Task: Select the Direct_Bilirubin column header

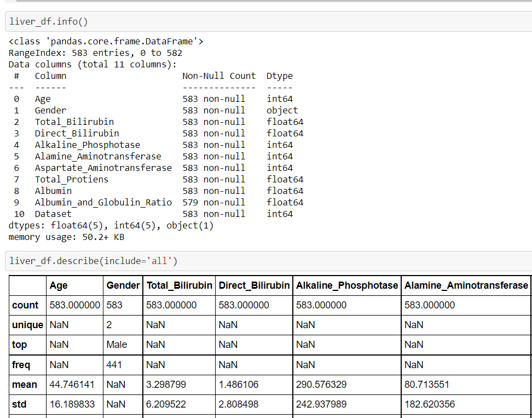Action: pyautogui.click(x=254, y=285)
